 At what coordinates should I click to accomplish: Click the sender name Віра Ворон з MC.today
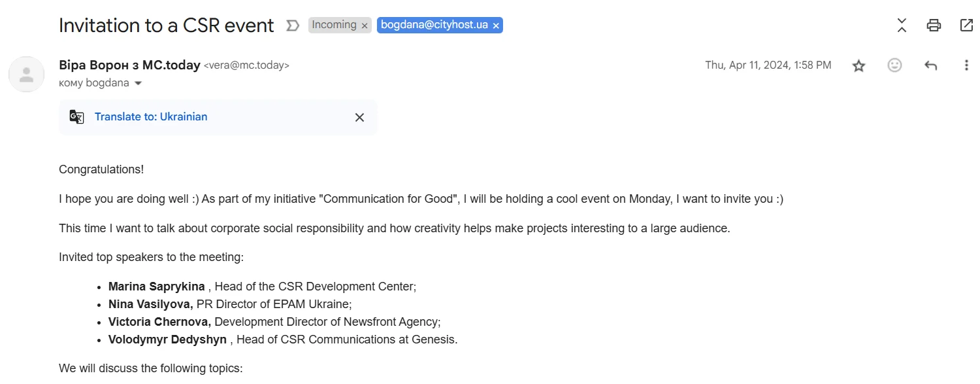click(x=129, y=65)
